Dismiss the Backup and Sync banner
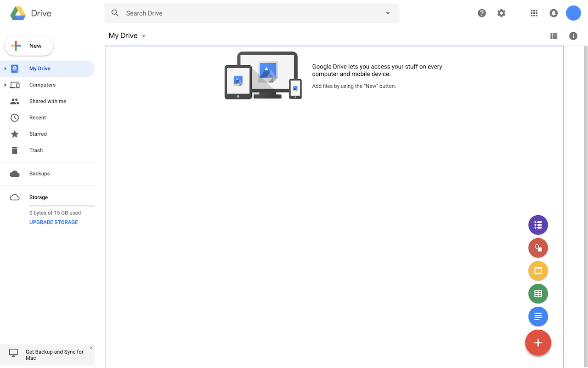This screenshot has width=588, height=368. (x=91, y=348)
